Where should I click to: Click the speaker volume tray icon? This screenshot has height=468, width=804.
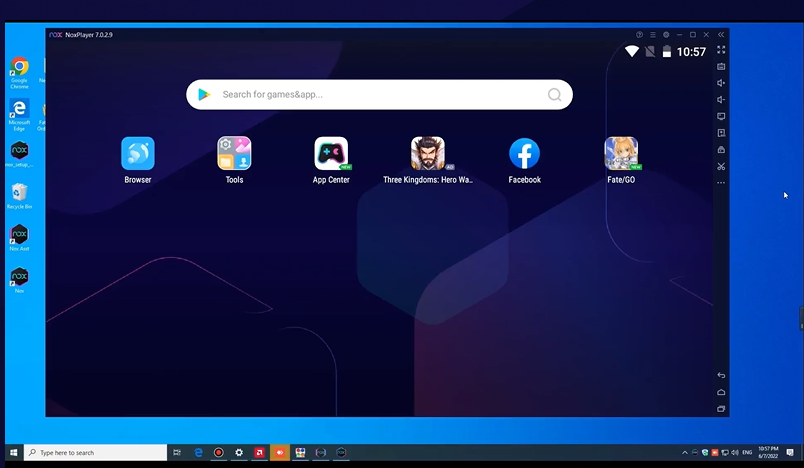(x=735, y=453)
